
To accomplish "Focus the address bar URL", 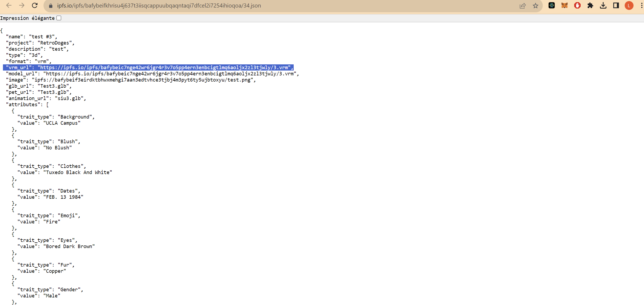I will pyautogui.click(x=159, y=6).
